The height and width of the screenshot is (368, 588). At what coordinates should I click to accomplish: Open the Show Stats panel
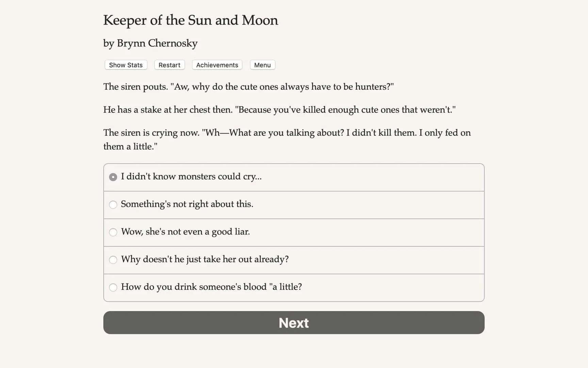tap(125, 65)
